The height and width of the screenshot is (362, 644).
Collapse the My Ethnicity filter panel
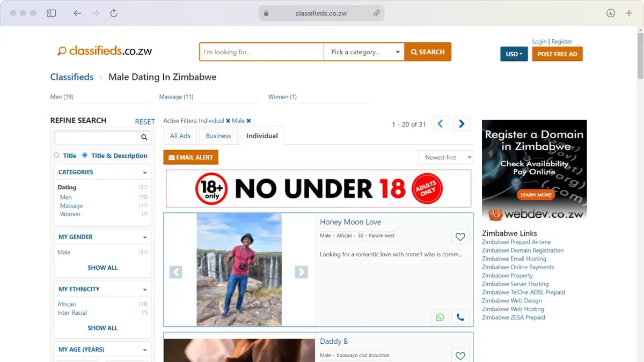145,290
